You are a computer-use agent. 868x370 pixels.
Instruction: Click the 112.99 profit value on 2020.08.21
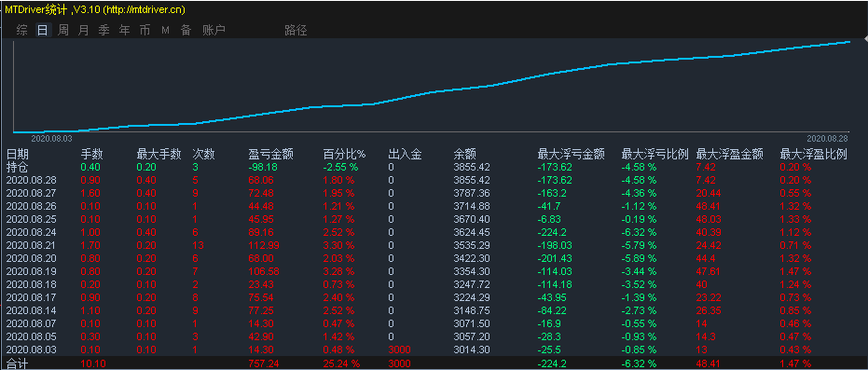tap(264, 245)
